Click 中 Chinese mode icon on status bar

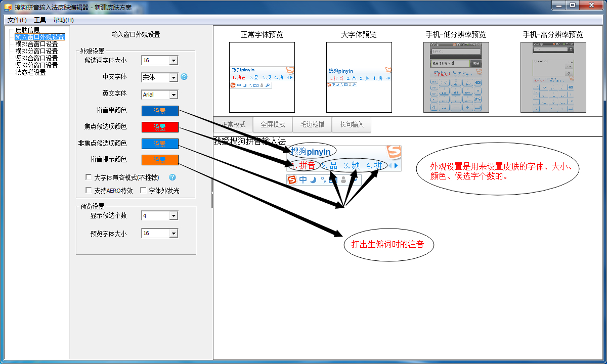302,180
